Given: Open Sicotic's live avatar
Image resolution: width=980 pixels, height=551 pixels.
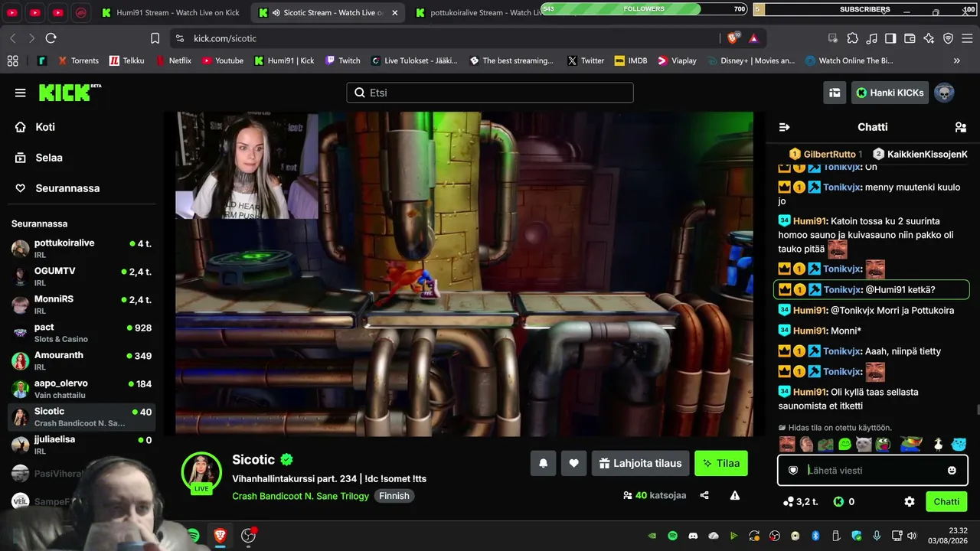Looking at the screenshot, I should (201, 471).
